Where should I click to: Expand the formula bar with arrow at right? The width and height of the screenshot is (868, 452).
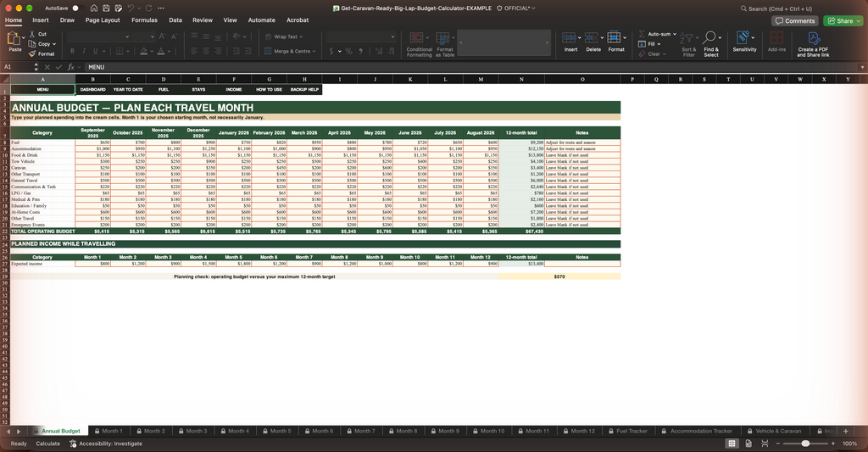(862, 67)
